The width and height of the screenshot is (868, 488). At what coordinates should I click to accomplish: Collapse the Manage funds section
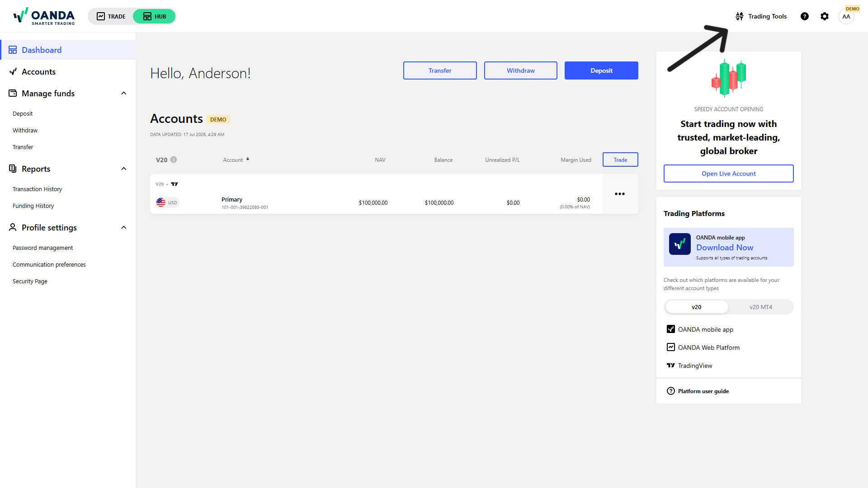pos(124,93)
